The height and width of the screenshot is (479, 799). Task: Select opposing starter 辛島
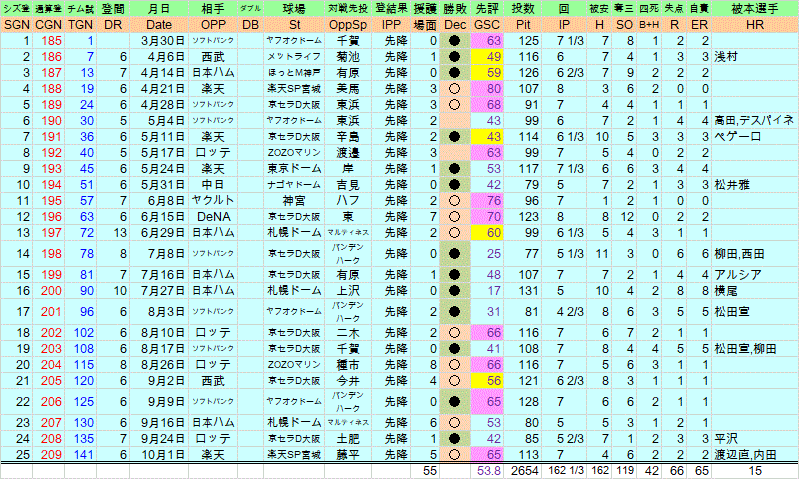(x=348, y=137)
